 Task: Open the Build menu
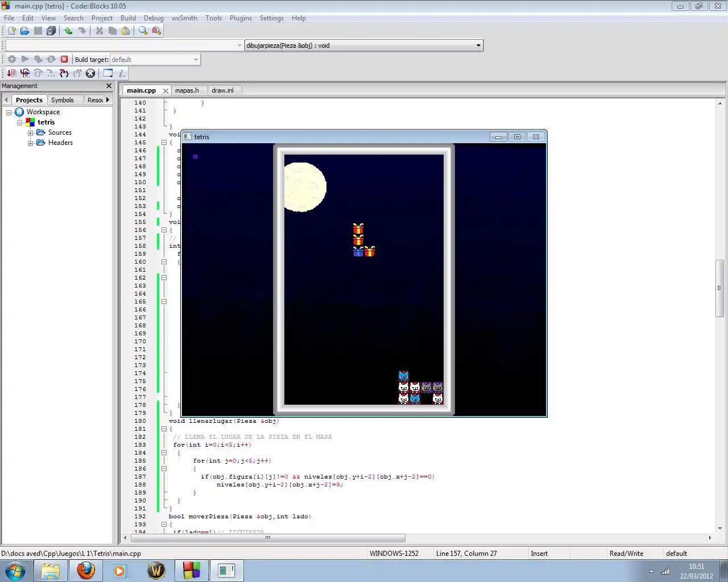point(128,18)
